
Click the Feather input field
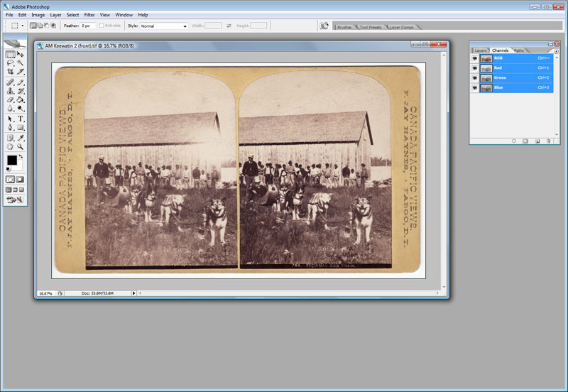coord(87,26)
